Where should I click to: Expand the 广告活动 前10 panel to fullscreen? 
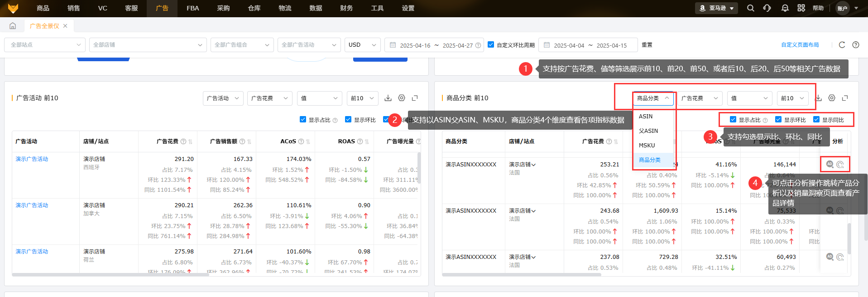click(x=415, y=98)
